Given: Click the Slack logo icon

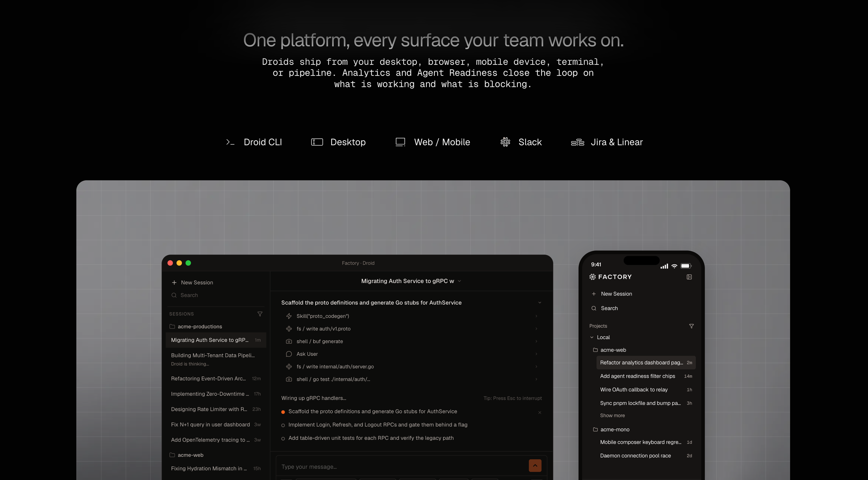Looking at the screenshot, I should point(505,142).
